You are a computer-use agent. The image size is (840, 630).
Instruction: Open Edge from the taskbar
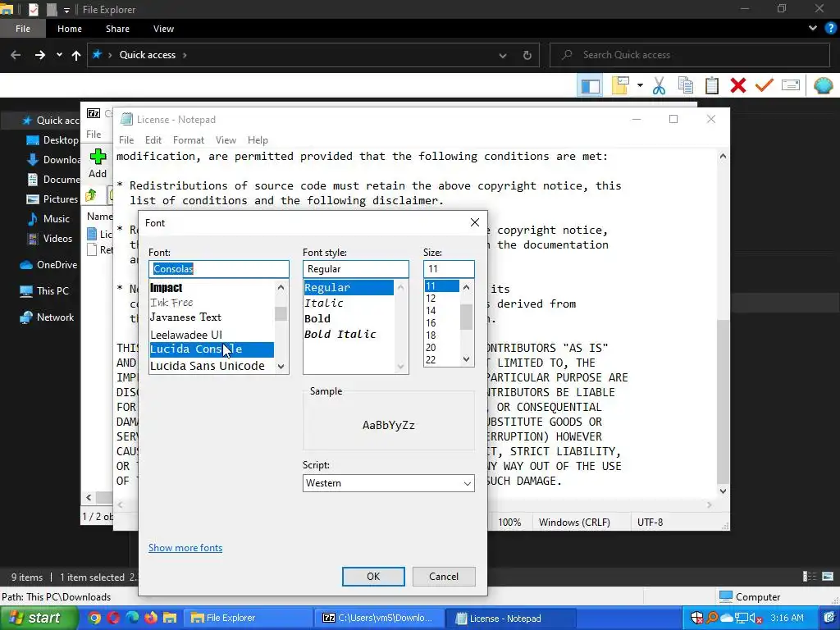(132, 618)
